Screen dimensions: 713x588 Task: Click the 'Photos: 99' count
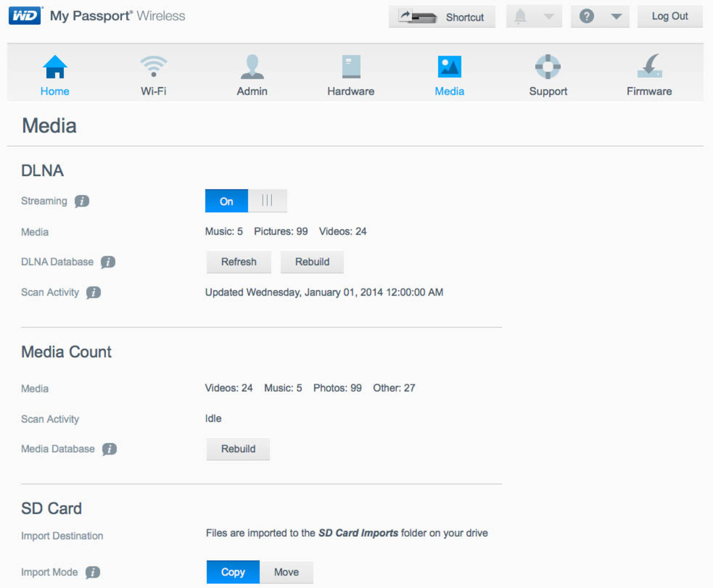click(338, 388)
